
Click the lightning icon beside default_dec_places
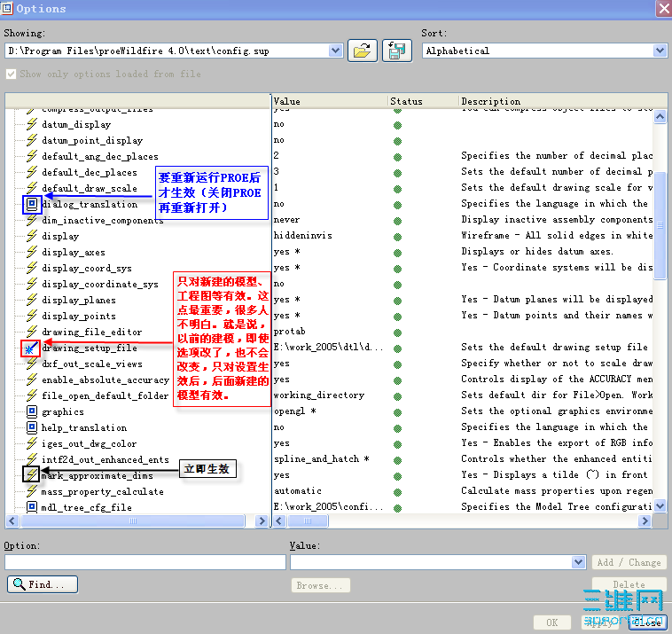tap(32, 172)
